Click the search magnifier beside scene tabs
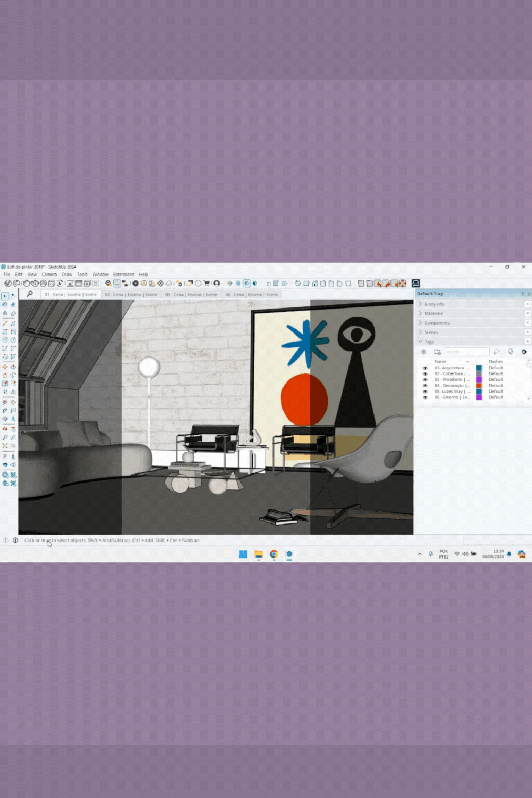Image resolution: width=532 pixels, height=798 pixels. click(x=30, y=294)
